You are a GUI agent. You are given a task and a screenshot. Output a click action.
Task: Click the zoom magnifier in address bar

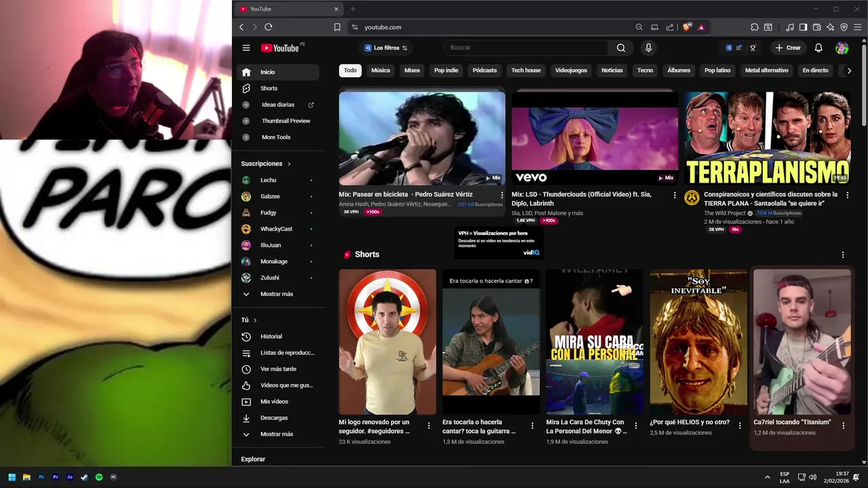pyautogui.click(x=639, y=27)
